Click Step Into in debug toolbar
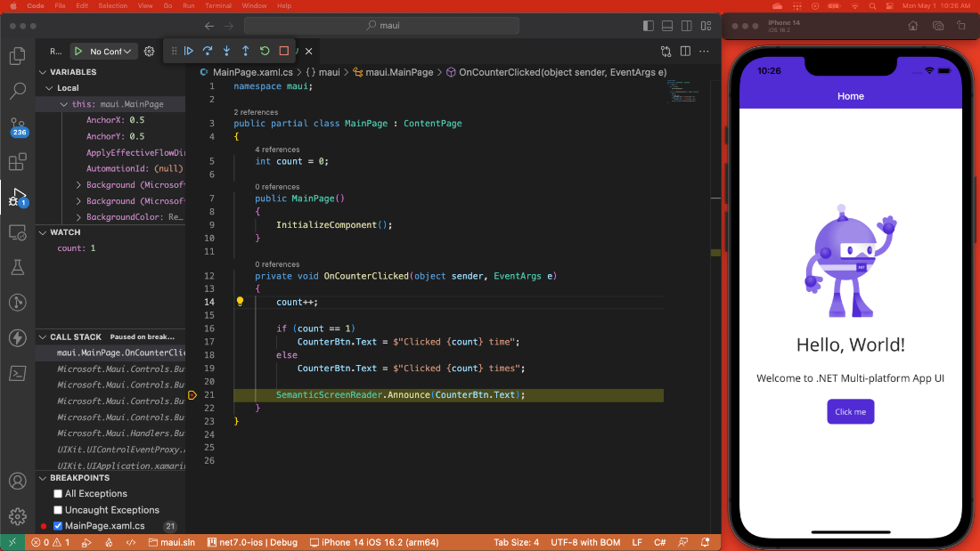Viewport: 980px width, 551px height. (x=226, y=52)
